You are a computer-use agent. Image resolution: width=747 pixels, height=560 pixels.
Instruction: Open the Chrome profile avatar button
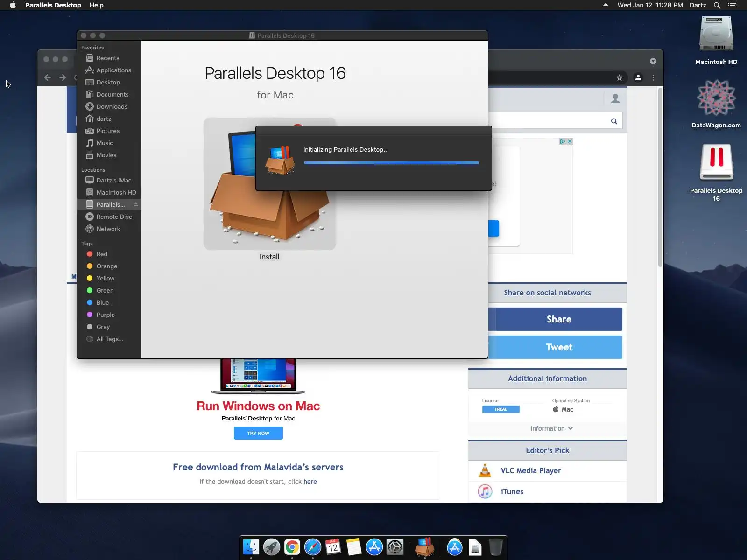point(638,77)
